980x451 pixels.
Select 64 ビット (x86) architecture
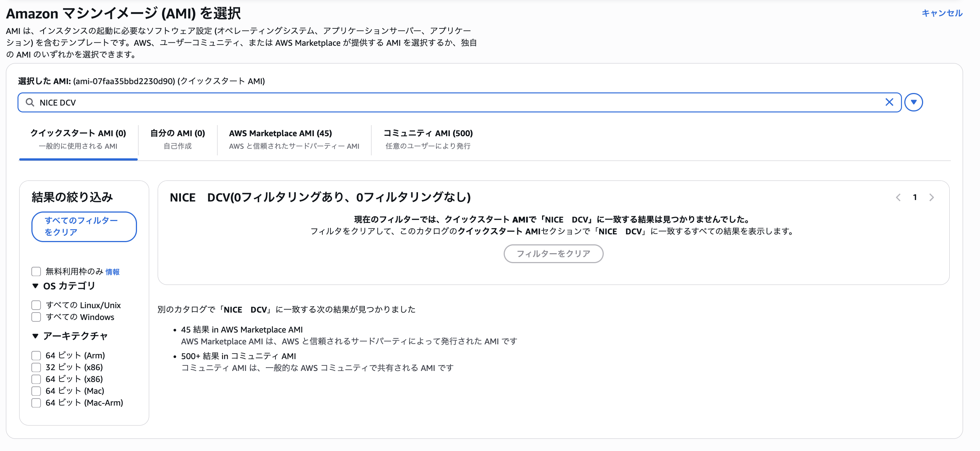coord(36,379)
